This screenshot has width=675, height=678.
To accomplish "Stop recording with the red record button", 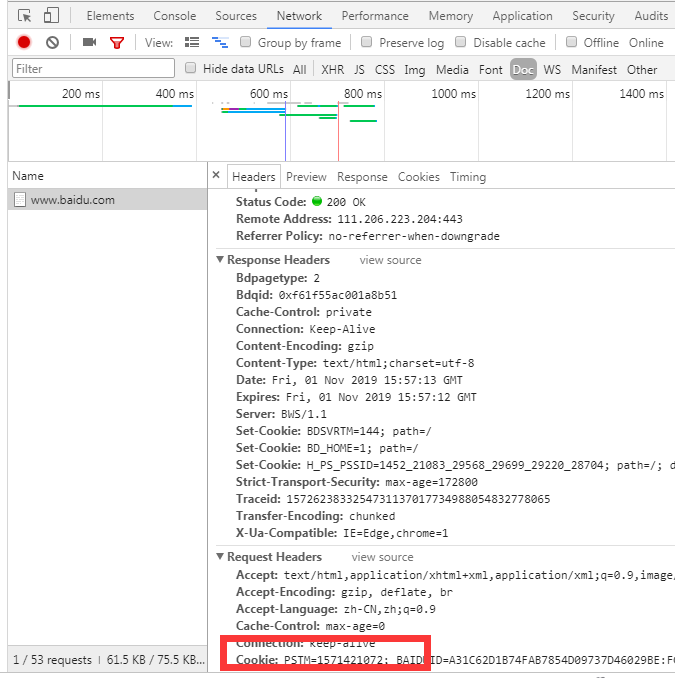I will click(24, 42).
